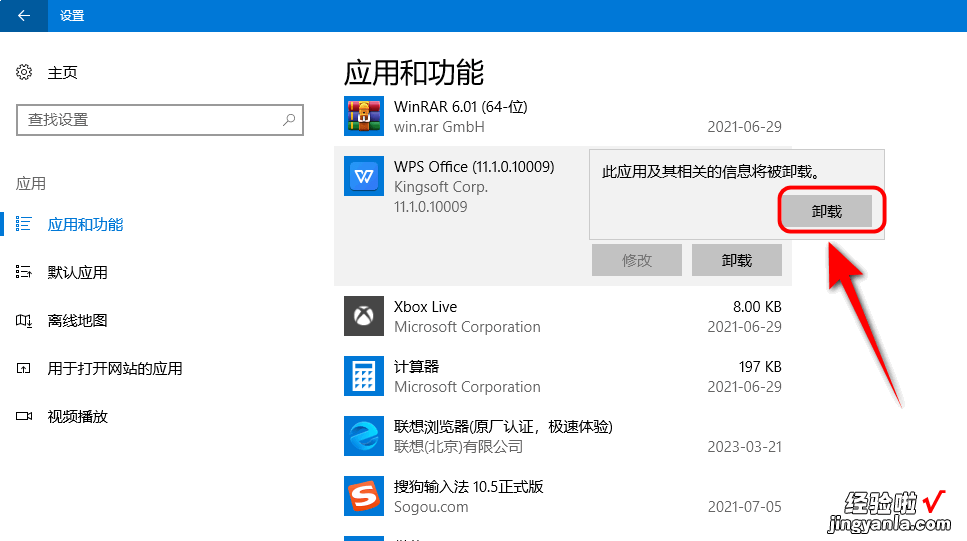Confirm 卸载 in the popup dialog

click(826, 212)
